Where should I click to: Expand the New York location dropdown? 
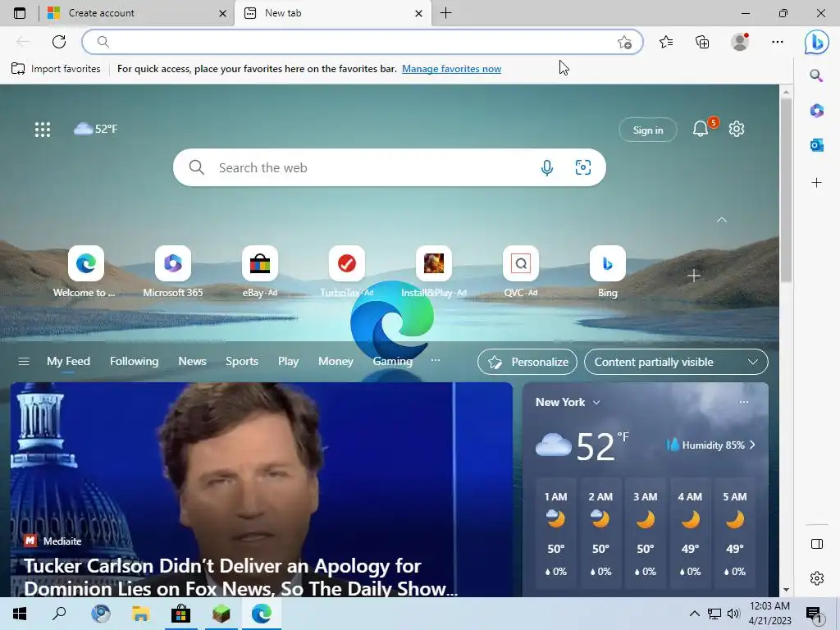[x=596, y=402]
